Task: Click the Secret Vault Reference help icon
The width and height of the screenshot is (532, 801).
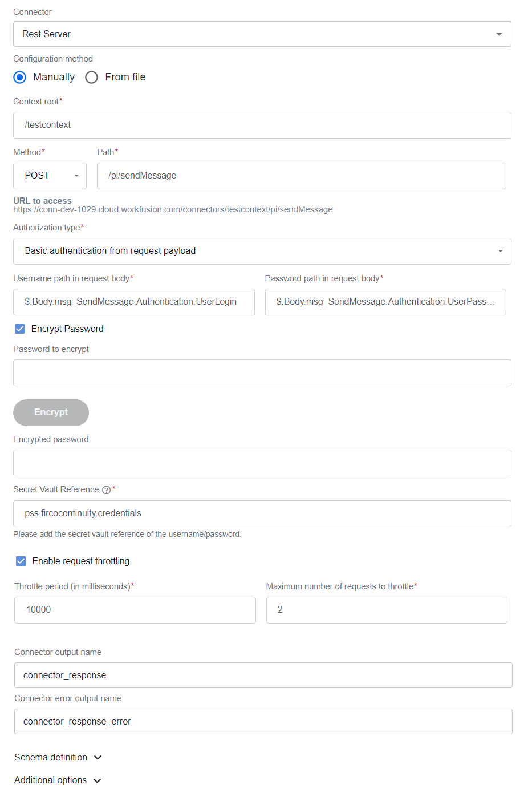Action: [106, 490]
